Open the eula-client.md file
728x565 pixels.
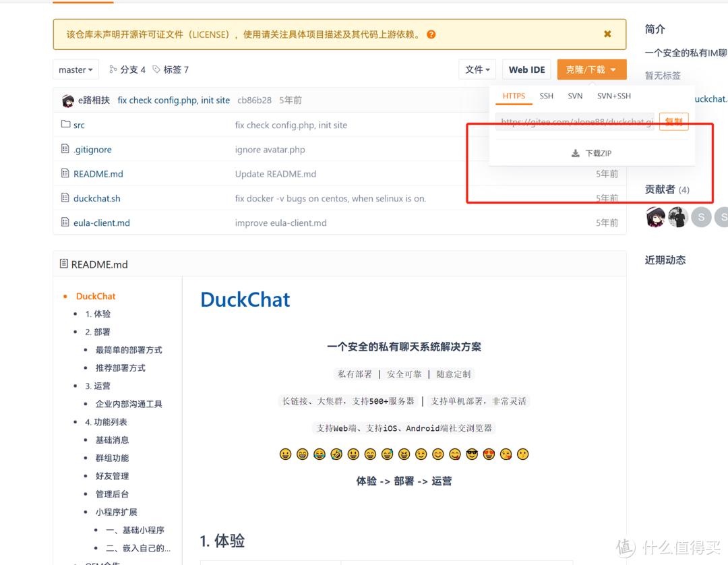[x=102, y=223]
